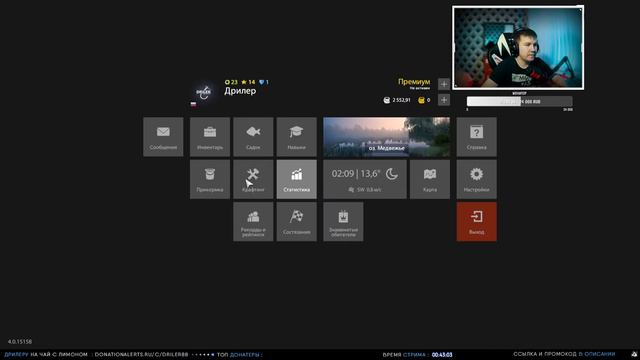Screen dimensions: 640x360
Task: Open the Сообщения envelope tile
Action: (163, 137)
